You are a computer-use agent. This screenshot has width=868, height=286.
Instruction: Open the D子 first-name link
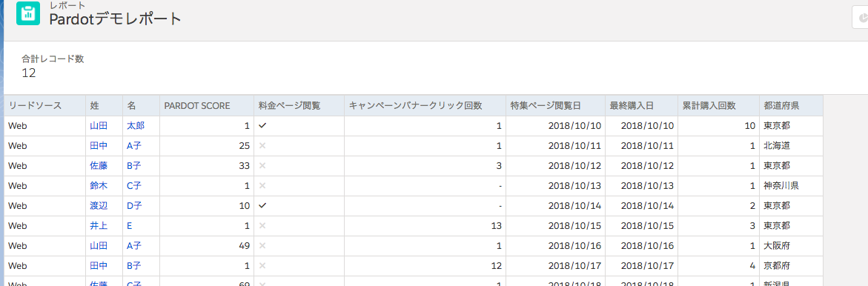point(134,205)
